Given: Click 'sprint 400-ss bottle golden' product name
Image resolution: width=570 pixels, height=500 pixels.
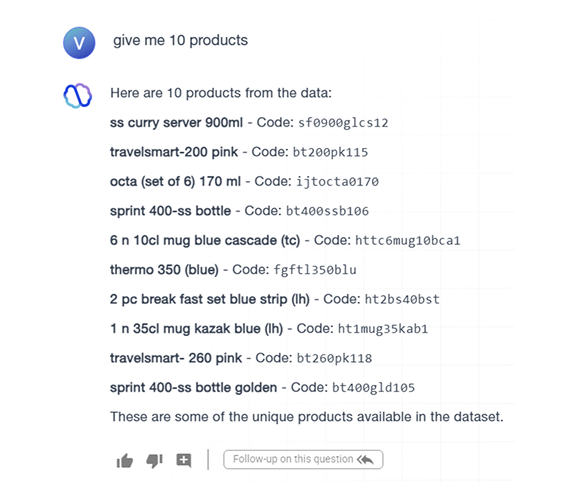Looking at the screenshot, I should [193, 388].
